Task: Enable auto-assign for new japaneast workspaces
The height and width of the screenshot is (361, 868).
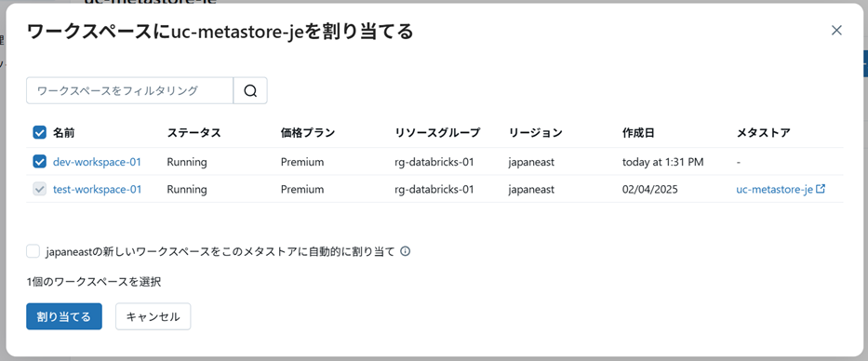Action: [33, 251]
